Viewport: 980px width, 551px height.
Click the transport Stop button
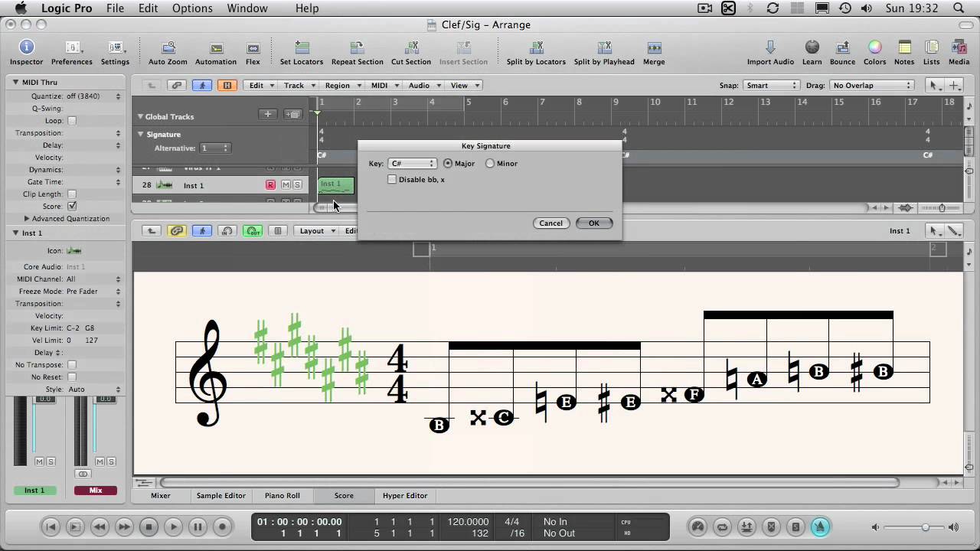(x=149, y=527)
